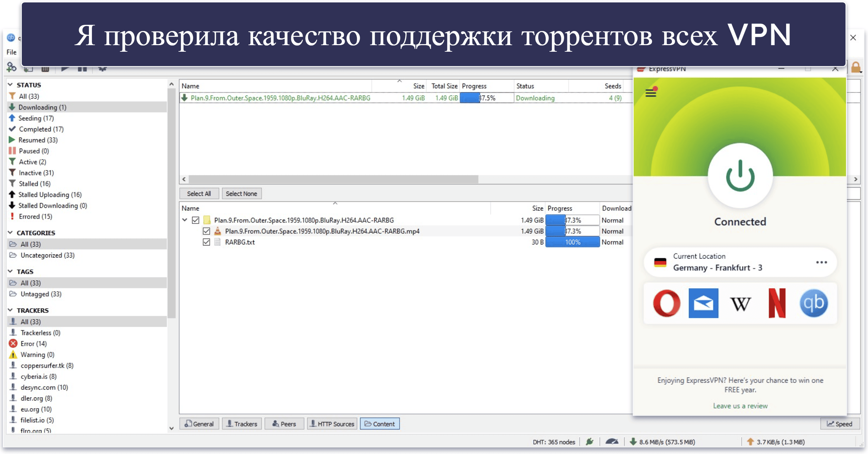
Task: Click the connection status plug icon in status bar
Action: coord(590,442)
